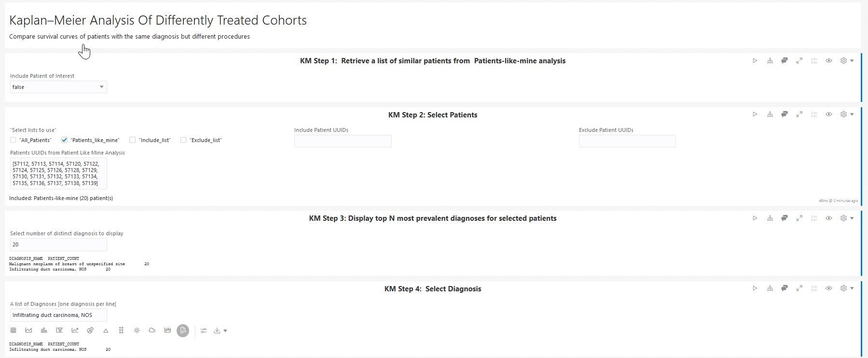Click the Include Patient UUIDs field

(343, 141)
